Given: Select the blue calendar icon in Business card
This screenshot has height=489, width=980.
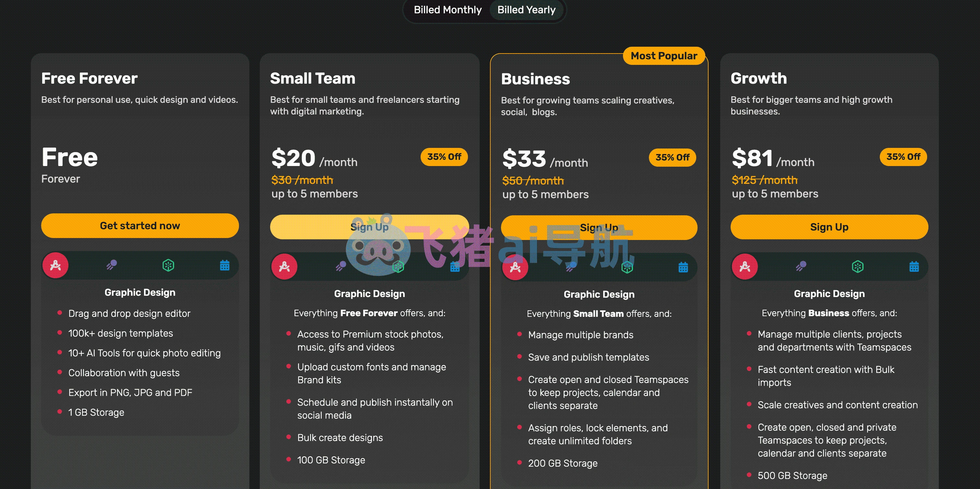Looking at the screenshot, I should click(x=683, y=267).
